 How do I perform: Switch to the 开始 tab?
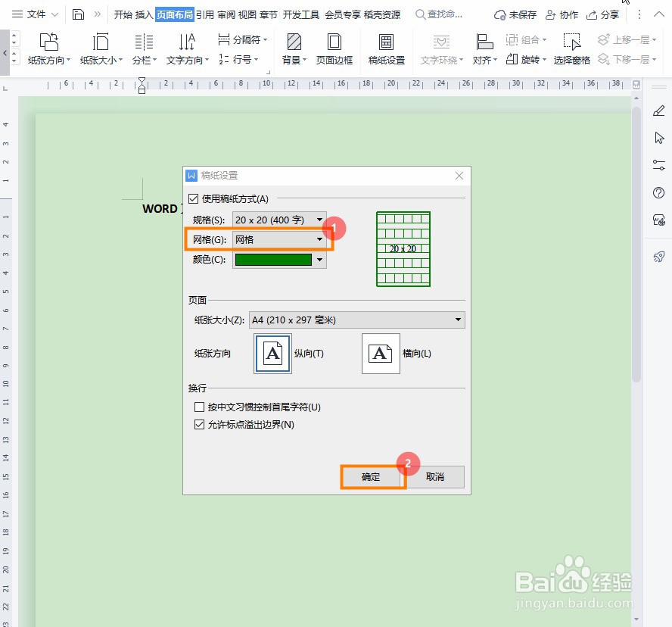pos(123,14)
